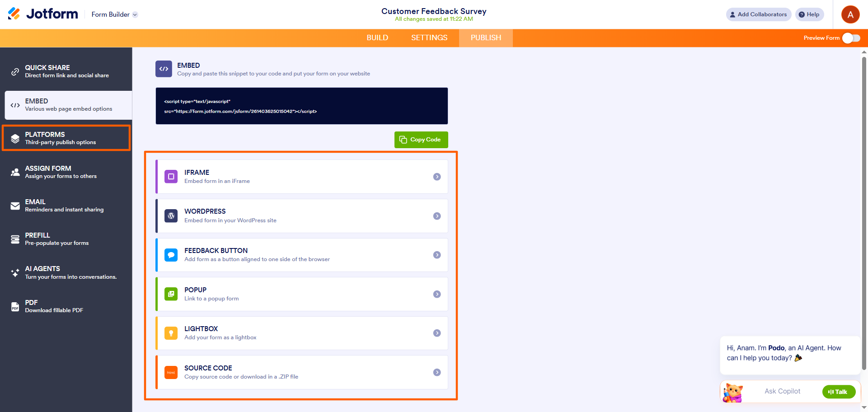Image resolution: width=868 pixels, height=412 pixels.
Task: Click the yellow Lightbox bulb icon
Action: tap(171, 333)
